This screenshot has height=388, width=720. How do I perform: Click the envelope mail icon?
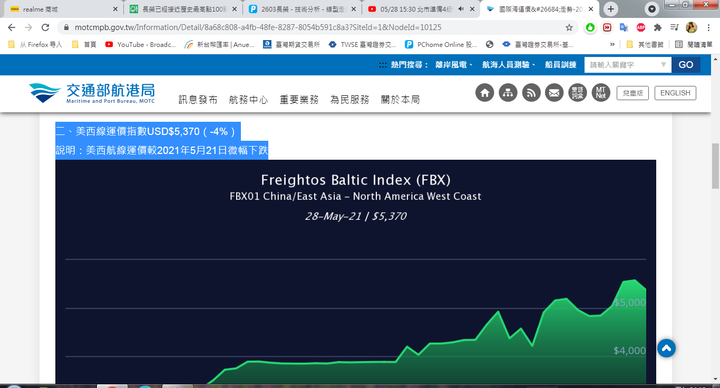click(x=554, y=93)
